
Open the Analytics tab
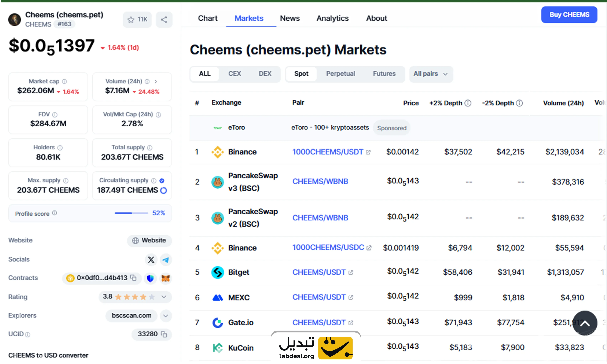332,18
